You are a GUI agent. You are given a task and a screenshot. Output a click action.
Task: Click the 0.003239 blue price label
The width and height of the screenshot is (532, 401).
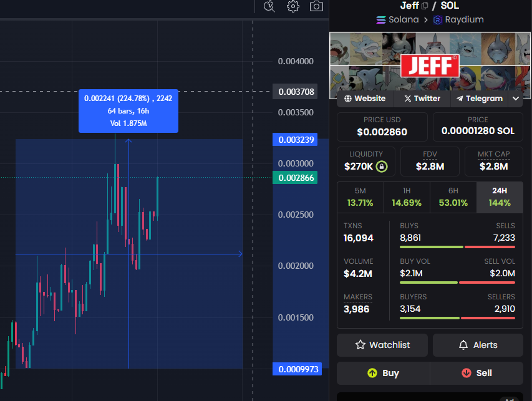pos(295,140)
